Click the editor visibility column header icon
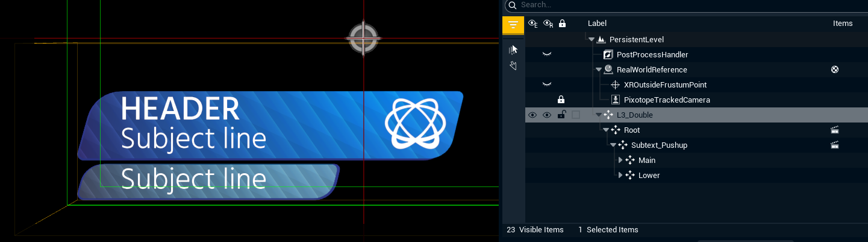 point(532,24)
